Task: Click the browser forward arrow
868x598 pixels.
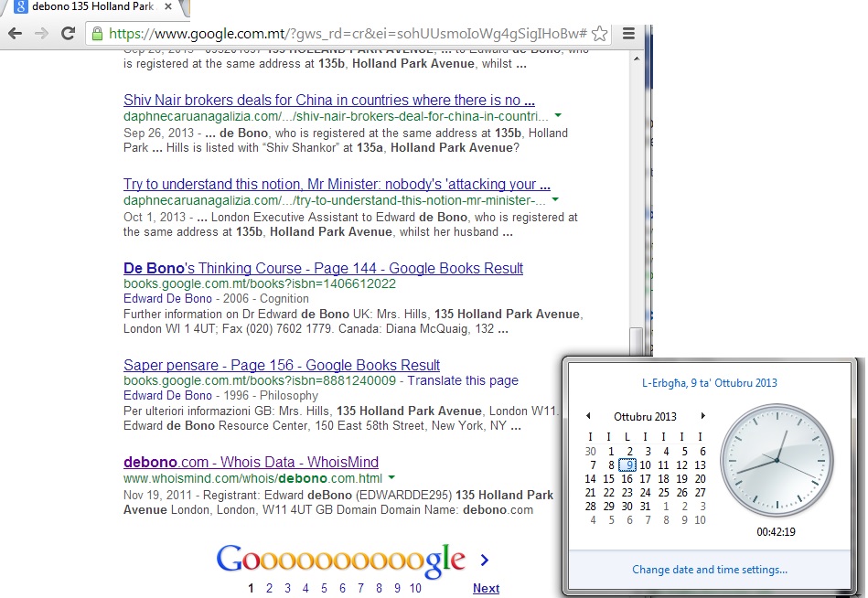Action: point(41,34)
